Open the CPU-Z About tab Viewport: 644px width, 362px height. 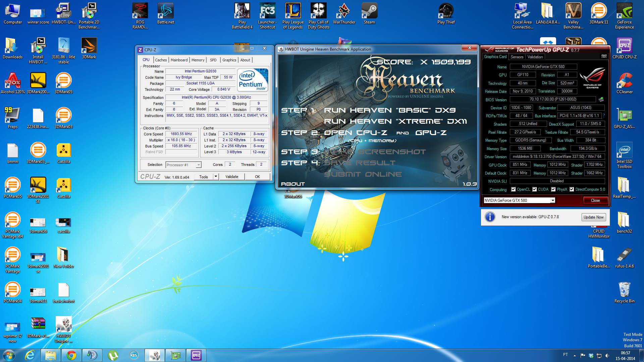coord(245,60)
